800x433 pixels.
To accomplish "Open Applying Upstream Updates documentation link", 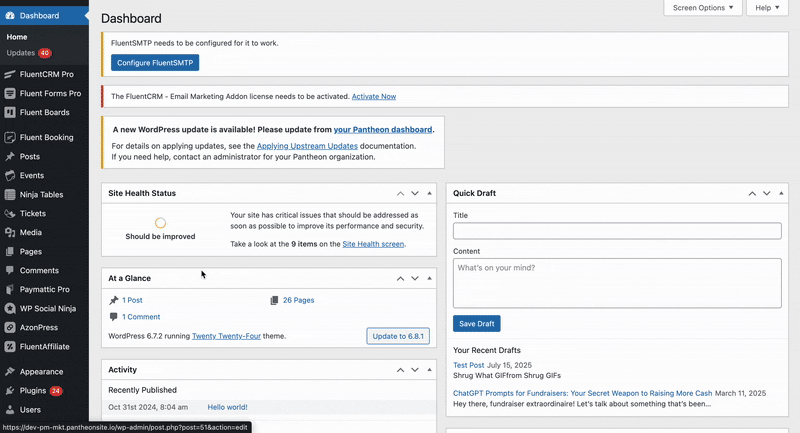I will click(307, 146).
